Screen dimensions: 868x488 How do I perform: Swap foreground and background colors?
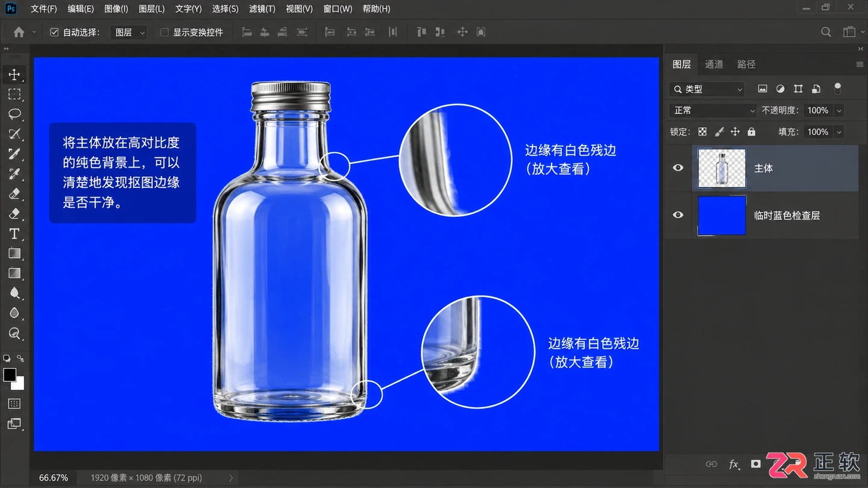tap(20, 358)
